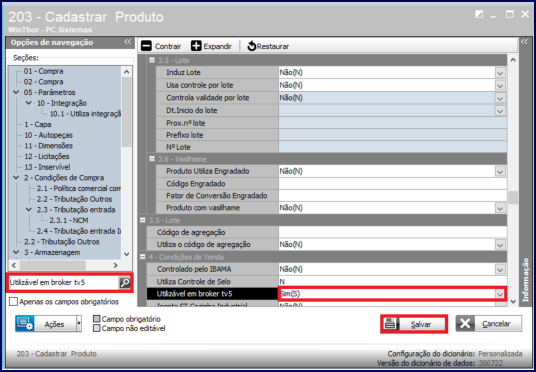Screen dimensions: 536x372
Task: Click the Cancelar button
Action: tap(489, 323)
